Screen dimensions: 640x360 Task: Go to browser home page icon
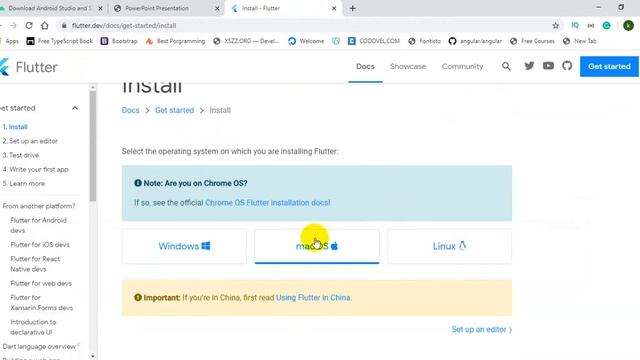click(44, 25)
